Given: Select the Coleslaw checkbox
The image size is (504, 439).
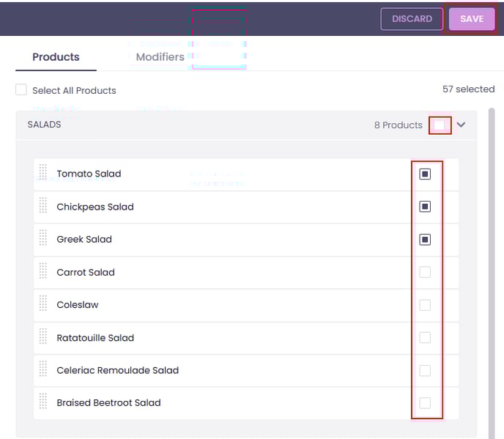Looking at the screenshot, I should (425, 305).
